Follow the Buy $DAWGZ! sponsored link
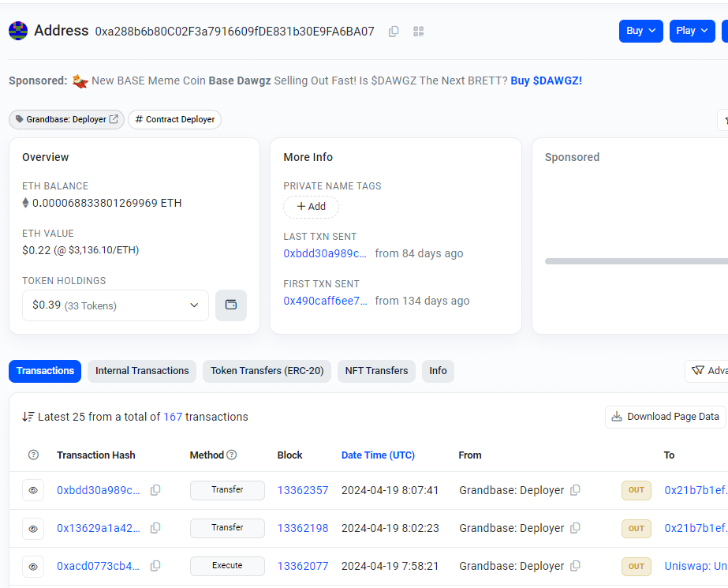Image resolution: width=728 pixels, height=588 pixels. [x=546, y=81]
